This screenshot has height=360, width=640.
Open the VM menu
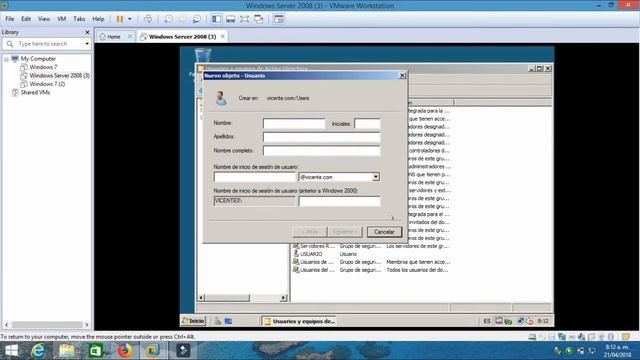pyautogui.click(x=62, y=19)
